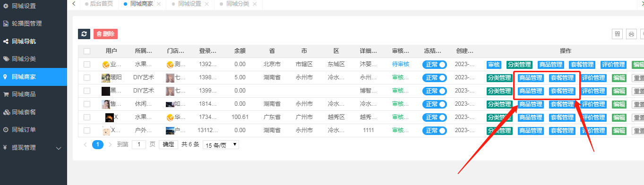The height and width of the screenshot is (185, 644).
Task: Click 编辑 in the 户外 row
Action: click(x=619, y=131)
